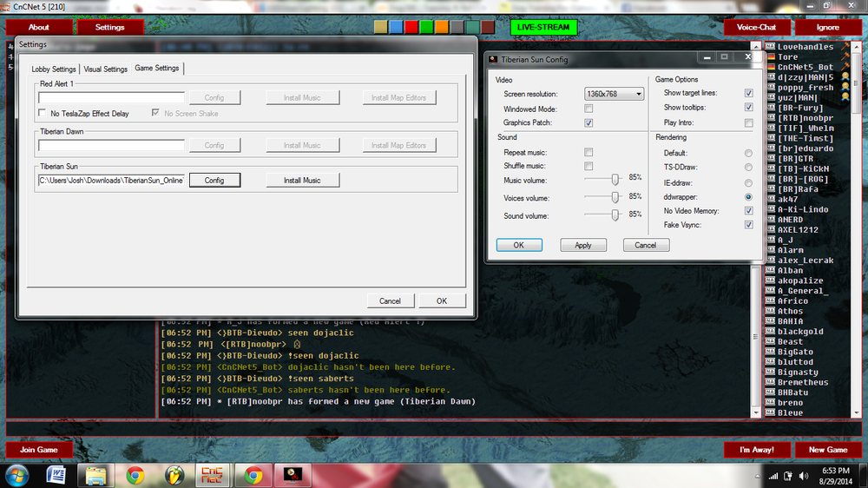Choose the gray color swatch
This screenshot has width=868, height=488.
(457, 27)
